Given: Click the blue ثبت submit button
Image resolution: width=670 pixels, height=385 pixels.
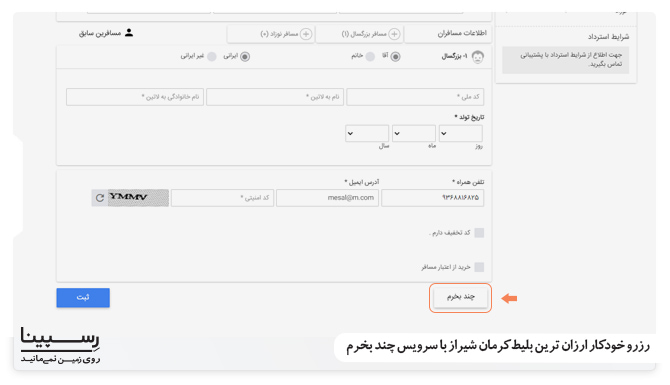Looking at the screenshot, I should 83,297.
